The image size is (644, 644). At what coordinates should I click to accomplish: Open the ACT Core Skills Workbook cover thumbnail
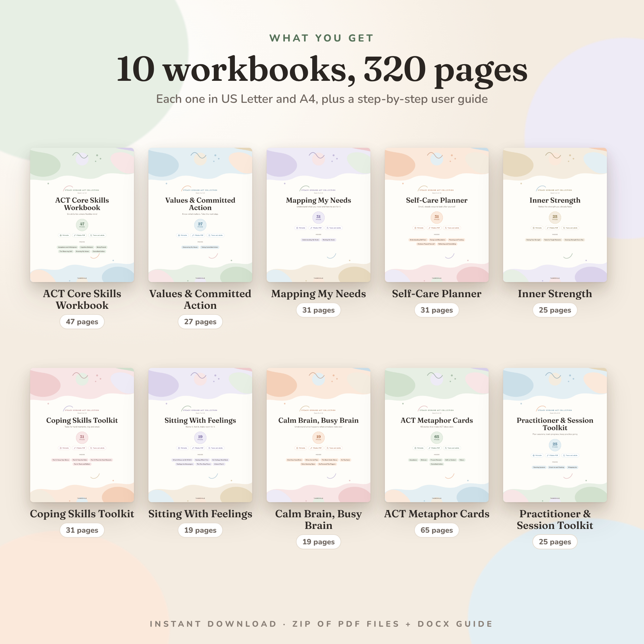82,215
